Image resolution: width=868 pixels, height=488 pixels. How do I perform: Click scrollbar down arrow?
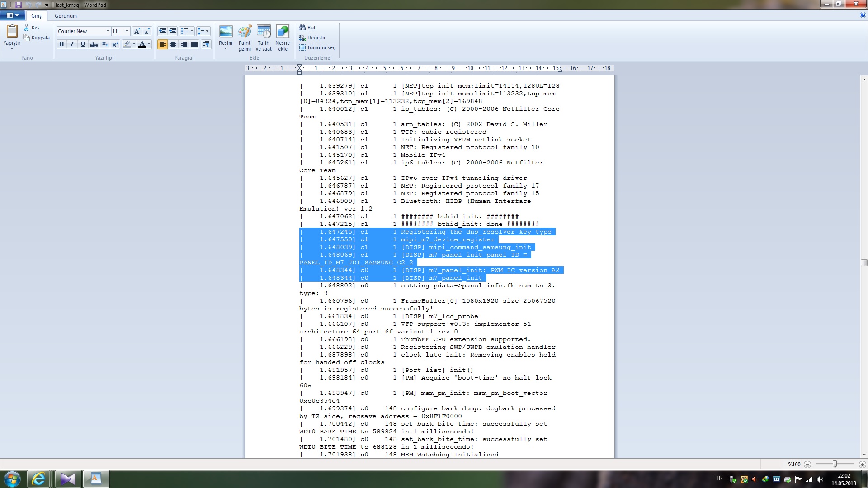[x=864, y=454]
